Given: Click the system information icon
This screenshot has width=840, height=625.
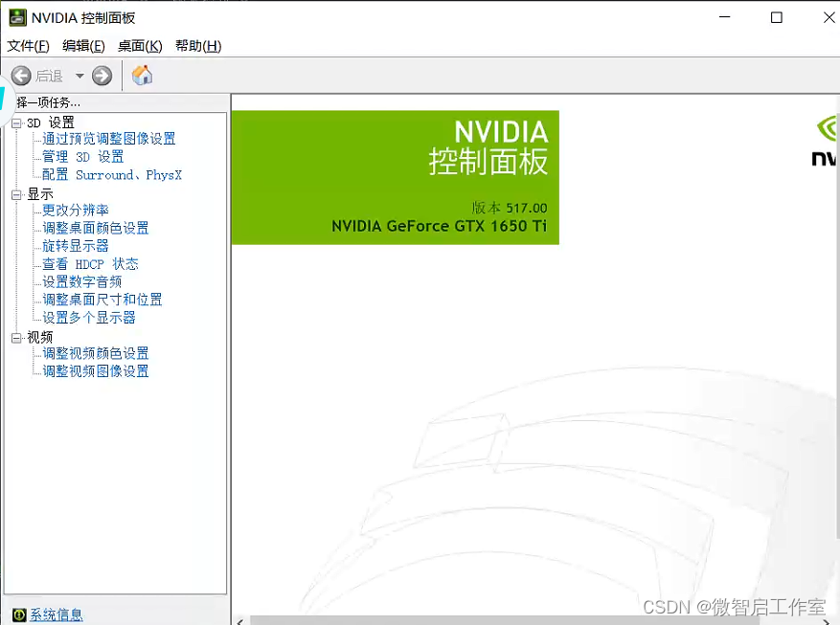Looking at the screenshot, I should pyautogui.click(x=19, y=614).
